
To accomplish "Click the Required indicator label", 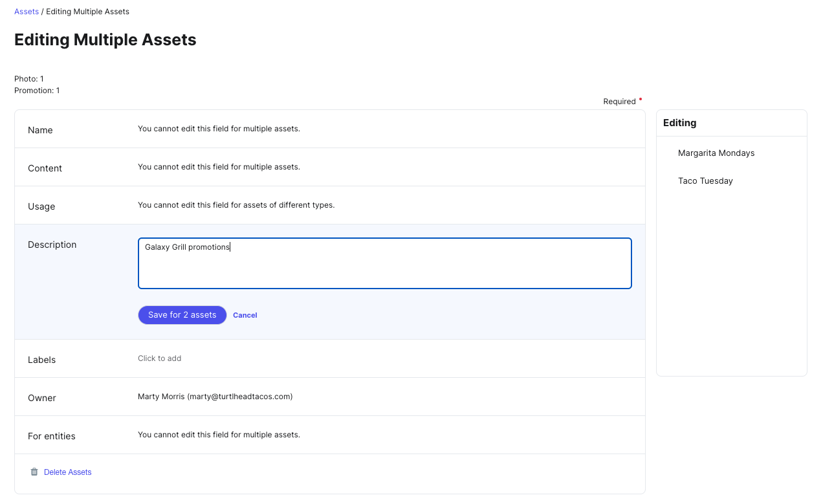I will click(619, 102).
